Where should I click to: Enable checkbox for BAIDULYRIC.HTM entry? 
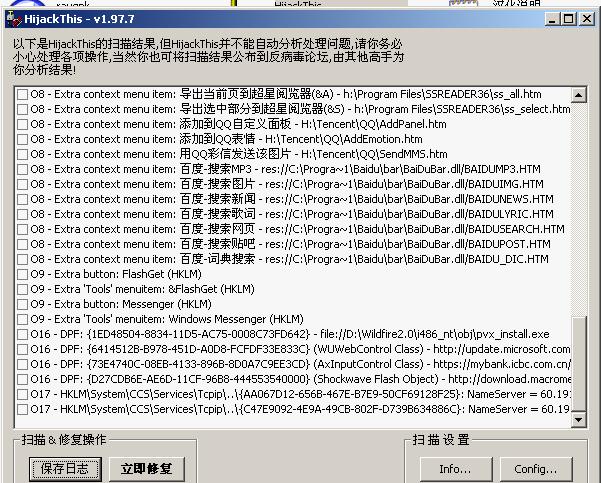pos(22,214)
